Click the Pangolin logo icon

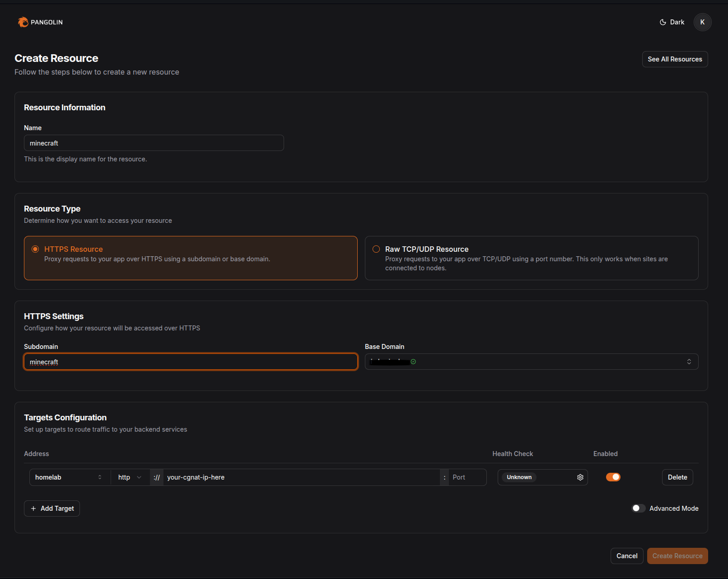(x=23, y=22)
